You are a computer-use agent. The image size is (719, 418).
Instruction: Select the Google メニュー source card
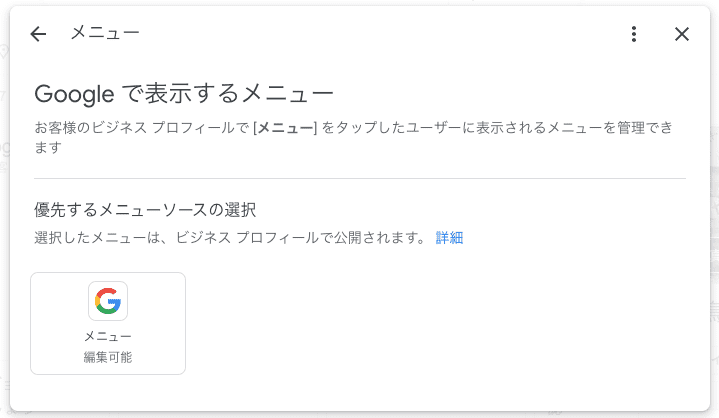pyautogui.click(x=108, y=323)
